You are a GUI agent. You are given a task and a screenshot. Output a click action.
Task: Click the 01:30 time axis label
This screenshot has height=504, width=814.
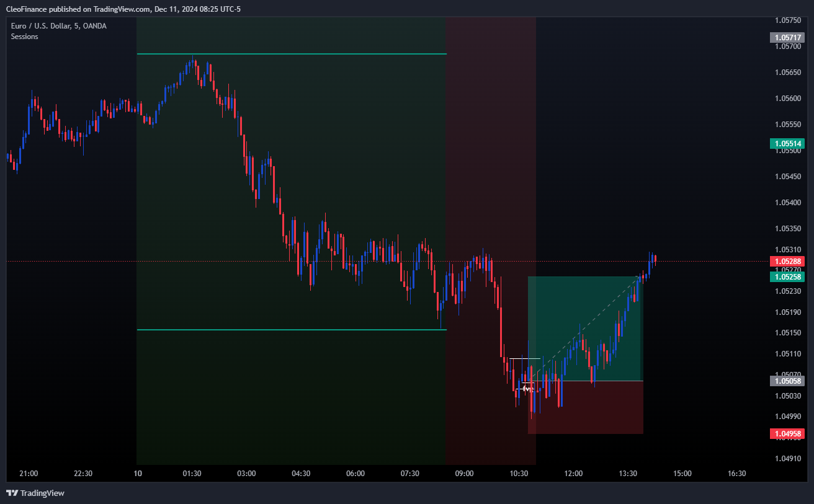192,474
